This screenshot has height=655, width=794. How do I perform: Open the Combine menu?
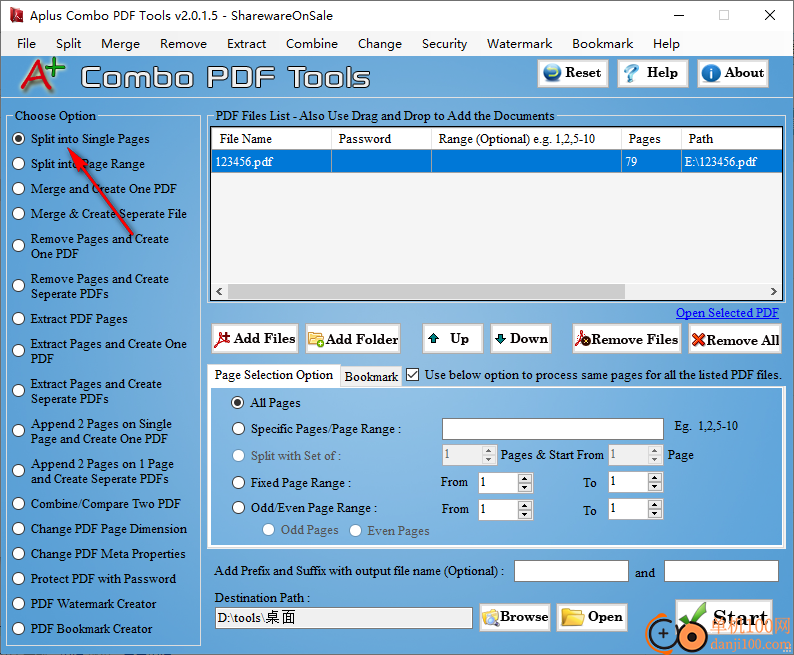pyautogui.click(x=312, y=44)
